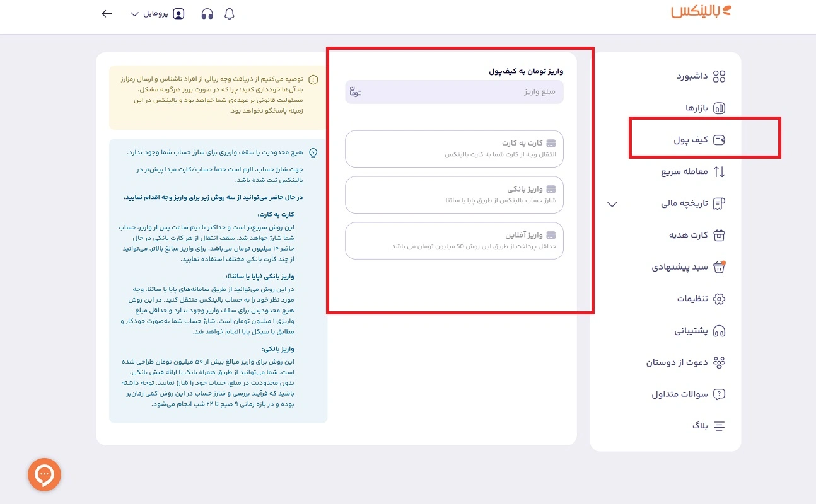Image resolution: width=816 pixels, height=504 pixels.
Task: Click the toman currency icon in amount field
Action: coord(354,92)
